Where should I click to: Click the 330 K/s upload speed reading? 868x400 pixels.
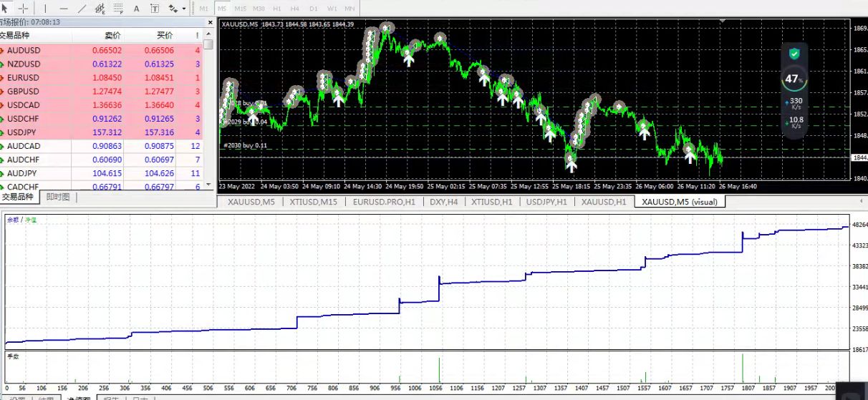pos(794,104)
